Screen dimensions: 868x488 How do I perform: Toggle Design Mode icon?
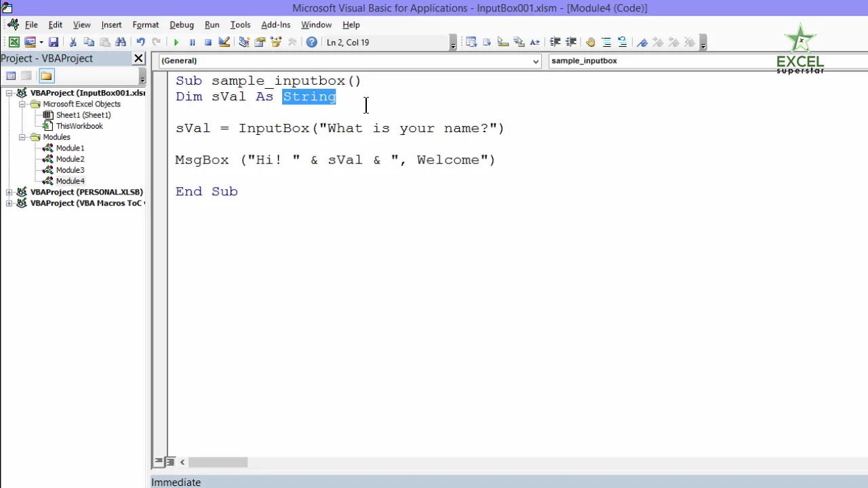224,42
